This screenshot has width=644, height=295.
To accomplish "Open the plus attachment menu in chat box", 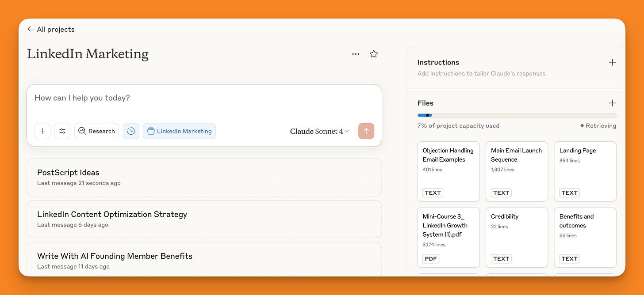I will pos(42,131).
